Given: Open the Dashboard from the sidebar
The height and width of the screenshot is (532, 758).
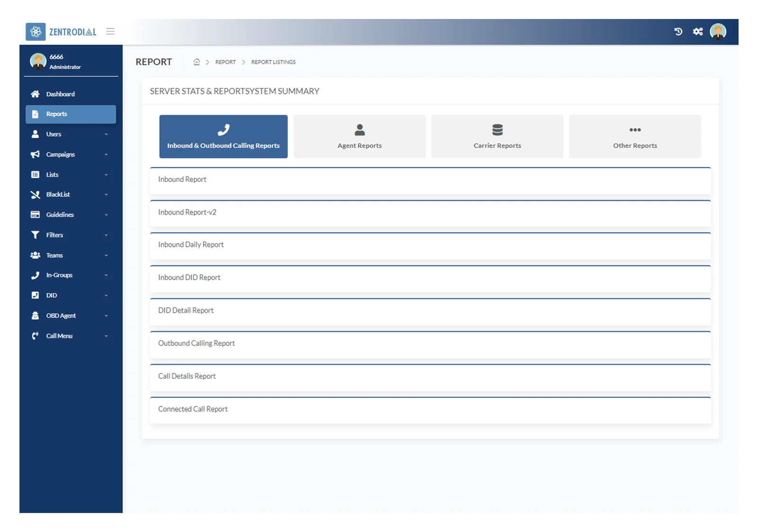Looking at the screenshot, I should (x=35, y=94).
